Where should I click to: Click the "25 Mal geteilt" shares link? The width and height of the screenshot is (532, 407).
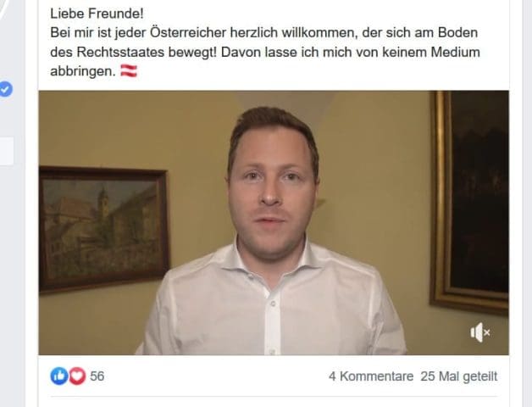[x=459, y=376]
